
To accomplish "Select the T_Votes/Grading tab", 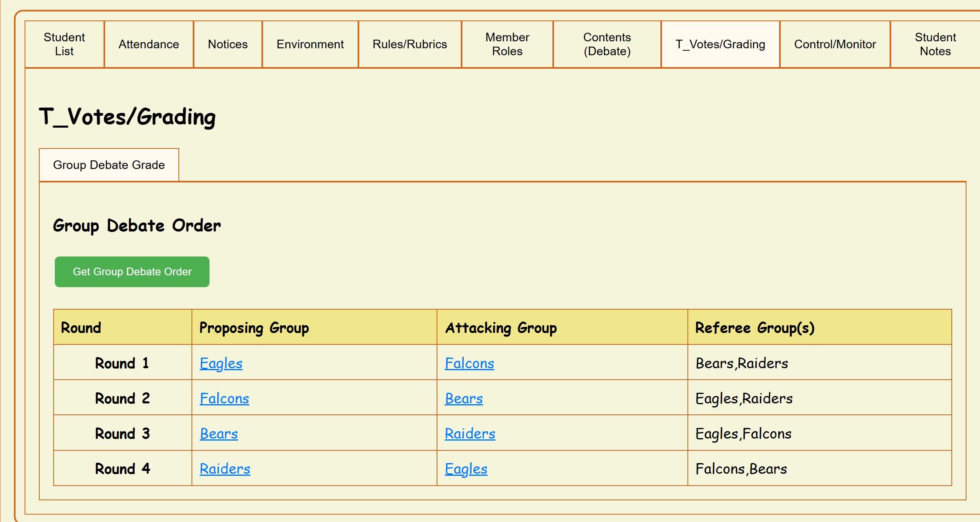I will coord(720,44).
